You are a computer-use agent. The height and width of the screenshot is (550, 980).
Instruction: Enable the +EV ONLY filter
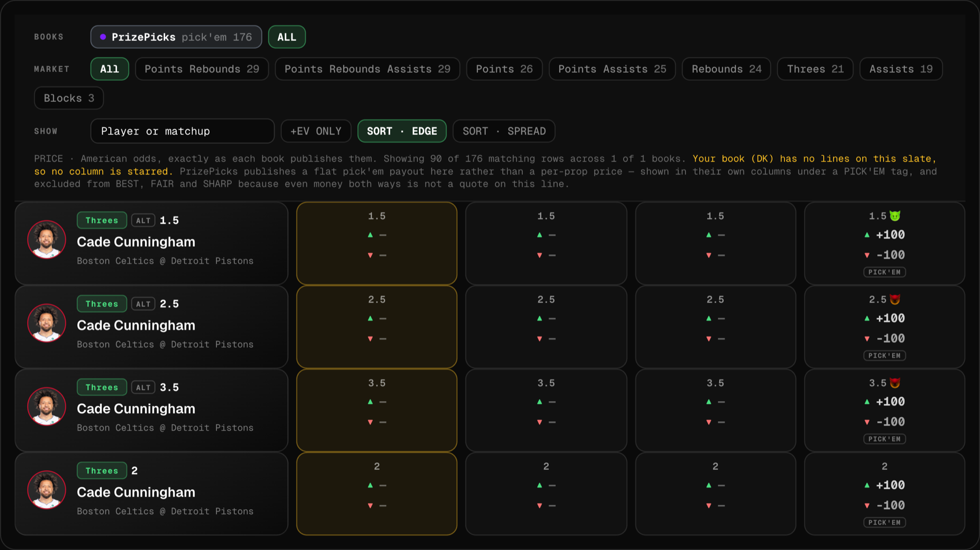[x=316, y=131]
